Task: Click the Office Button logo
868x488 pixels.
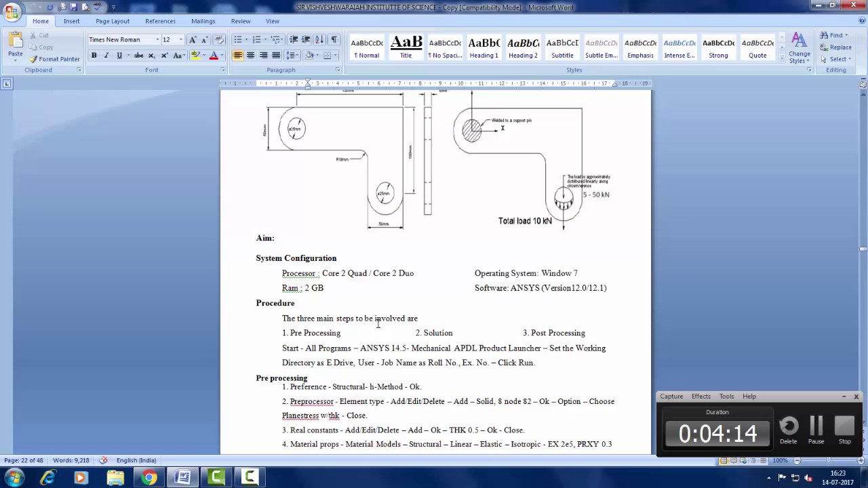Action: 12,13
